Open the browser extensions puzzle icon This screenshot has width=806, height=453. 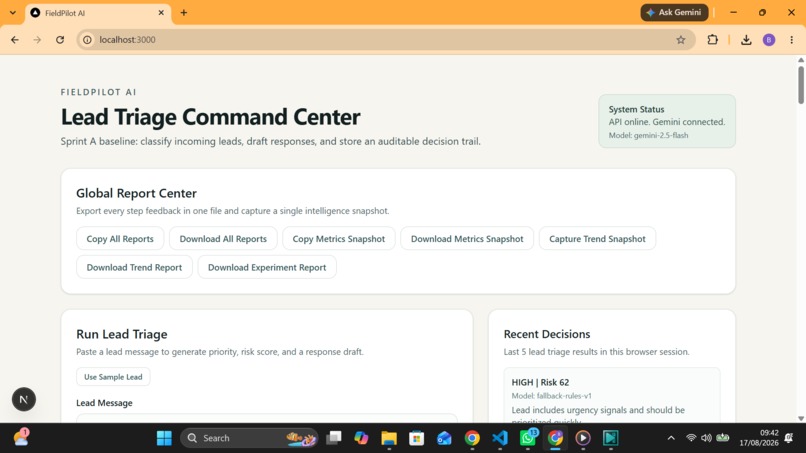(712, 40)
